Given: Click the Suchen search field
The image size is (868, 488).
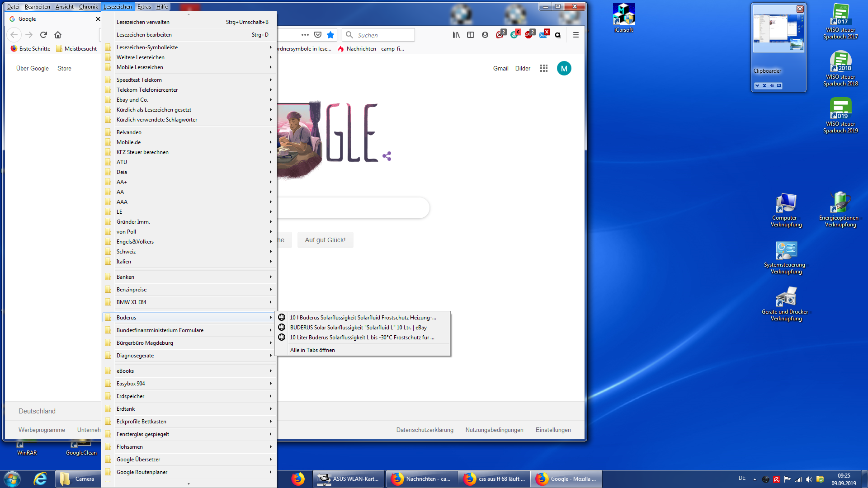Looking at the screenshot, I should tap(384, 35).
